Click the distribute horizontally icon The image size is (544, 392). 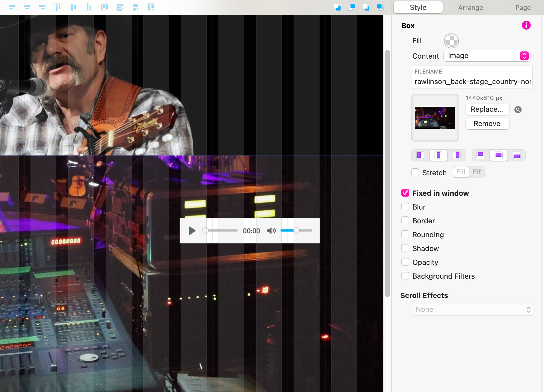point(104,7)
